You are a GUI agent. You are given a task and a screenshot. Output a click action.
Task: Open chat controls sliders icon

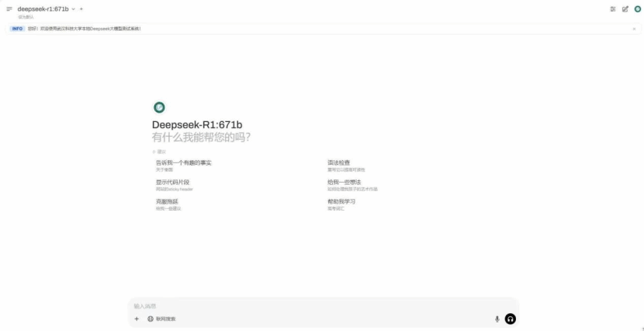click(613, 9)
